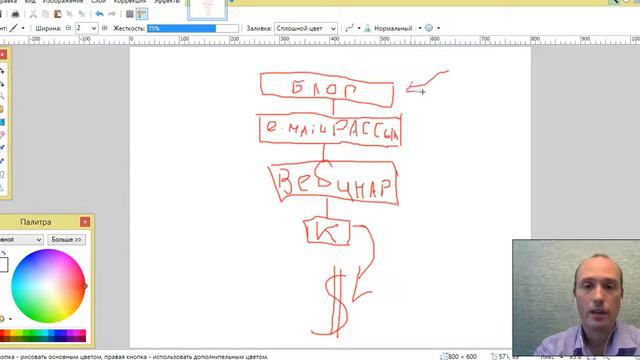
Task: Select the open image thumbnail tab
Action: [207, 9]
